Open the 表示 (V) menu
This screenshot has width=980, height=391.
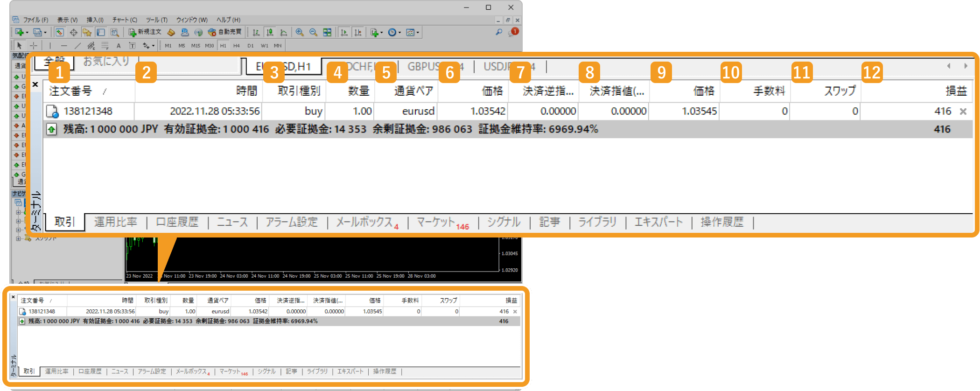[x=68, y=20]
